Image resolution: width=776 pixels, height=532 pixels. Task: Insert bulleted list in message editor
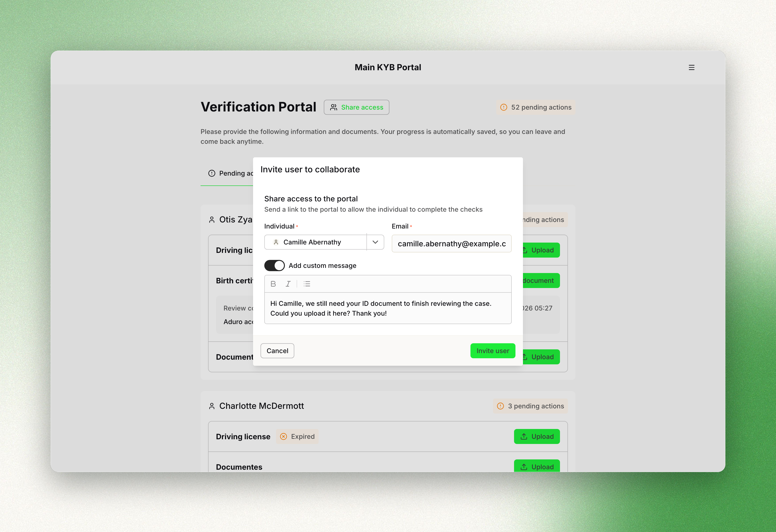click(x=307, y=284)
